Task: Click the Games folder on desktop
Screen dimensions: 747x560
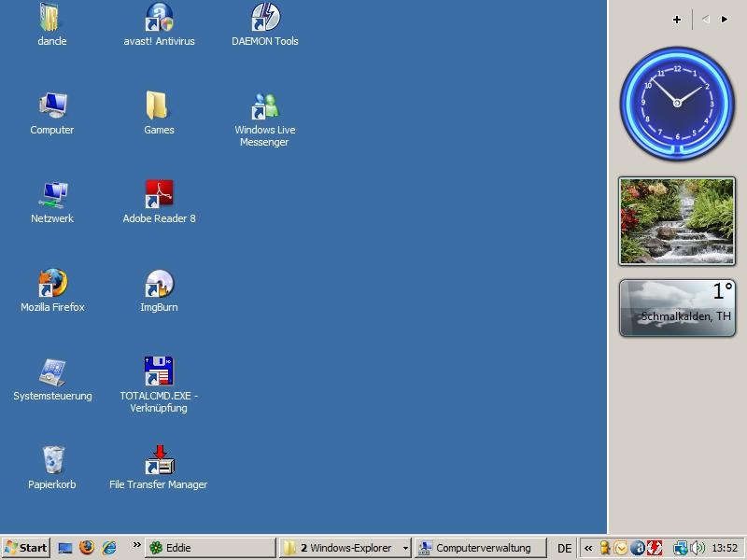Action: coord(159,105)
